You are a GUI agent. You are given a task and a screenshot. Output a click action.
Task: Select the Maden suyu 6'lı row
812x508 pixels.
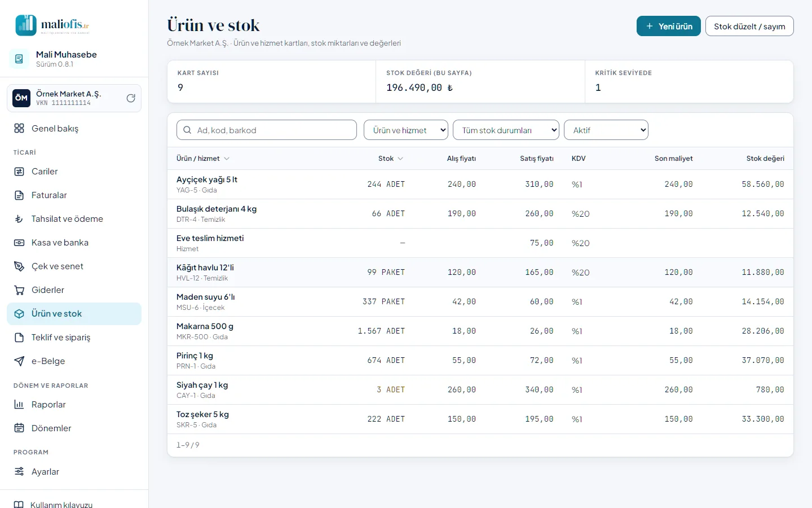tap(480, 302)
